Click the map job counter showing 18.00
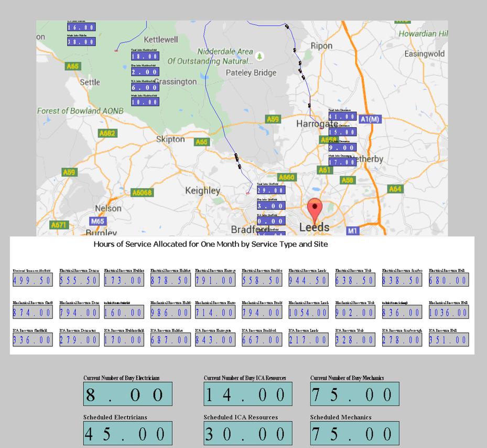 pyautogui.click(x=145, y=56)
